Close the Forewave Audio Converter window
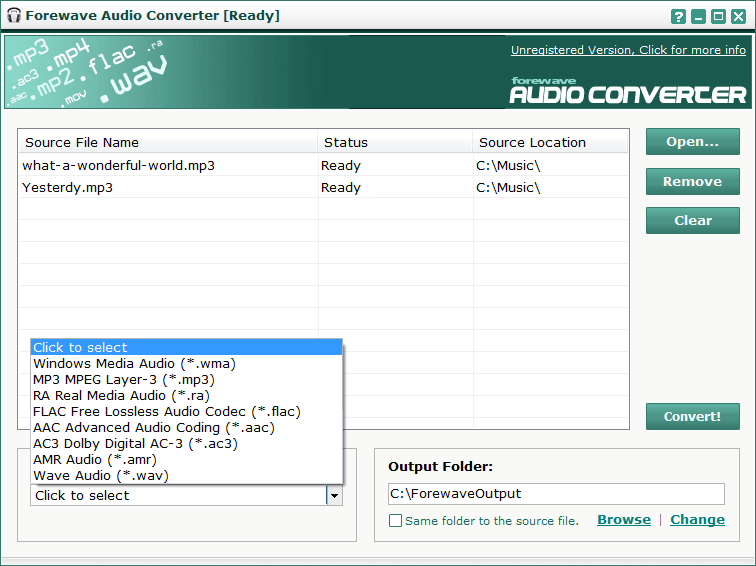This screenshot has height=566, width=756. 739,17
